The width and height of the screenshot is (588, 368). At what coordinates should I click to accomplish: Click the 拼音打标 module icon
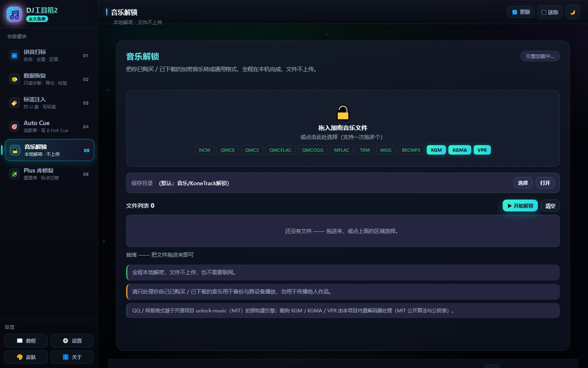point(14,55)
